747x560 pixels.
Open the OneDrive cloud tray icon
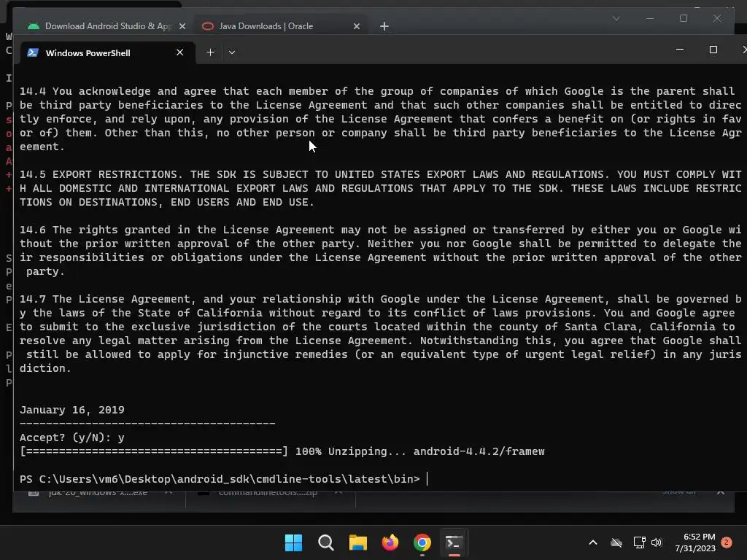(616, 542)
